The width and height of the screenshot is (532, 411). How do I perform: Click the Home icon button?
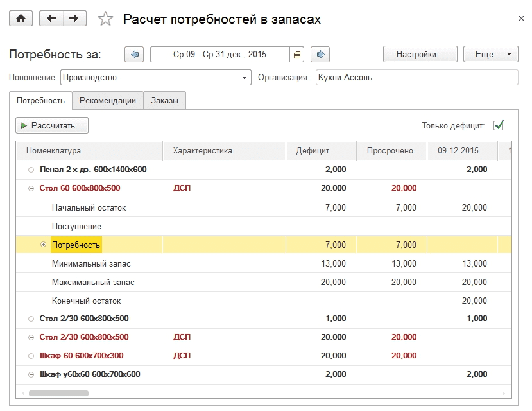coord(21,19)
